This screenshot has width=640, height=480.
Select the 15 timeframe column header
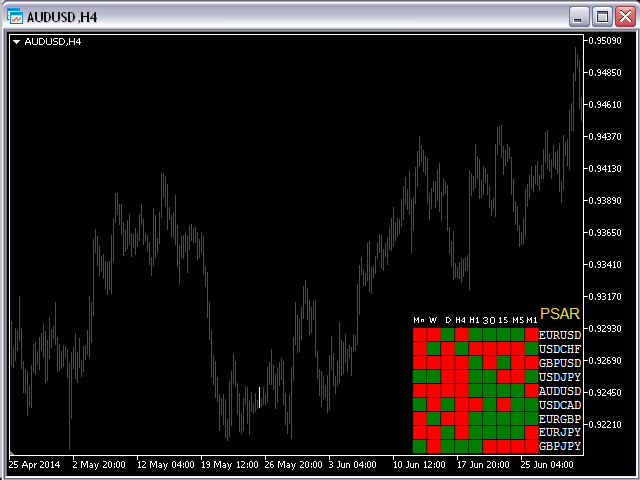pyautogui.click(x=503, y=320)
